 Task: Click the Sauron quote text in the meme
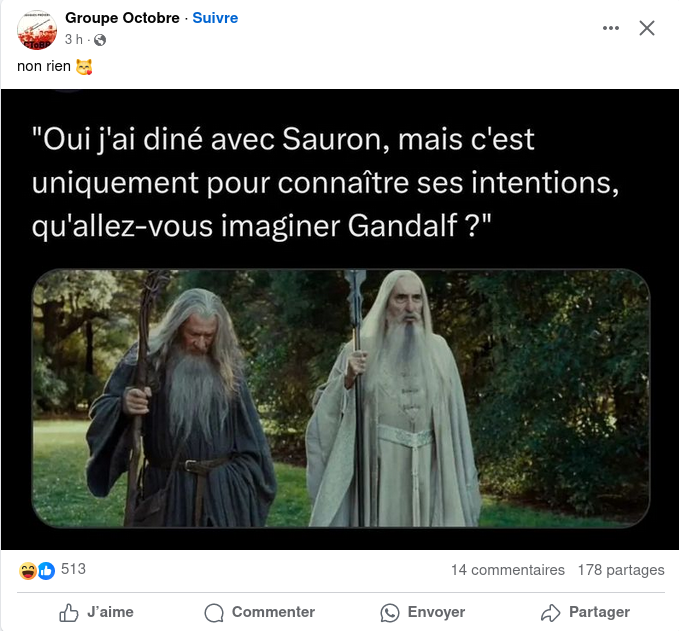pyautogui.click(x=326, y=182)
